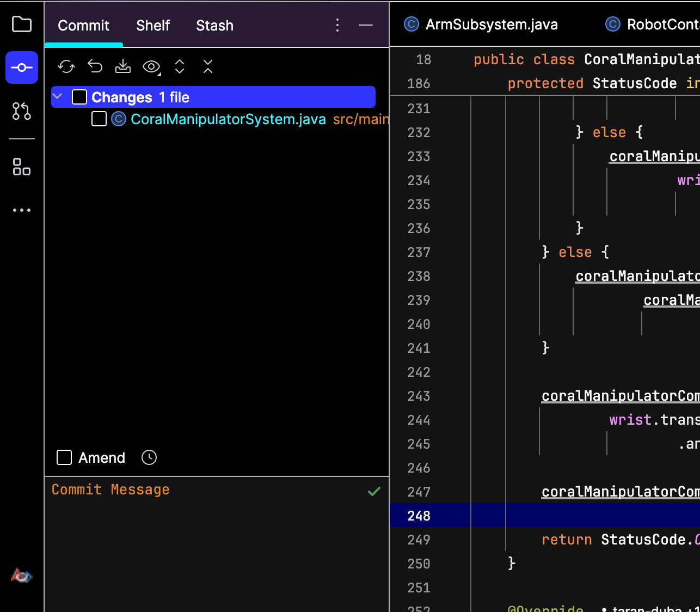Expand all changes in the tree
The height and width of the screenshot is (612, 700).
[180, 66]
